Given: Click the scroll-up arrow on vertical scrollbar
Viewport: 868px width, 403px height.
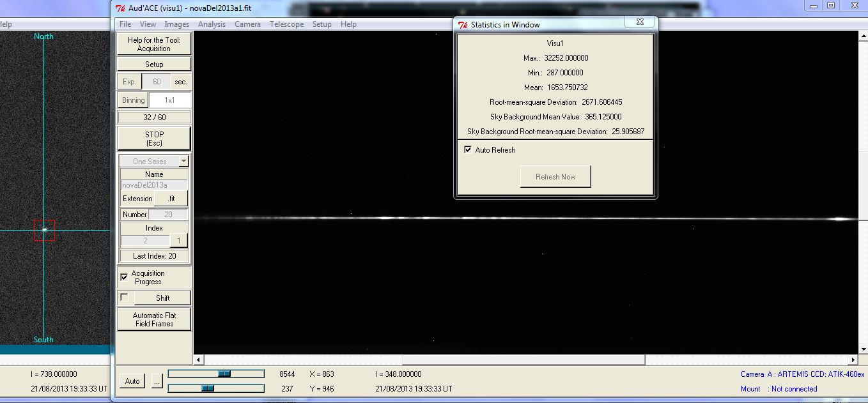Looking at the screenshot, I should pyautogui.click(x=862, y=36).
